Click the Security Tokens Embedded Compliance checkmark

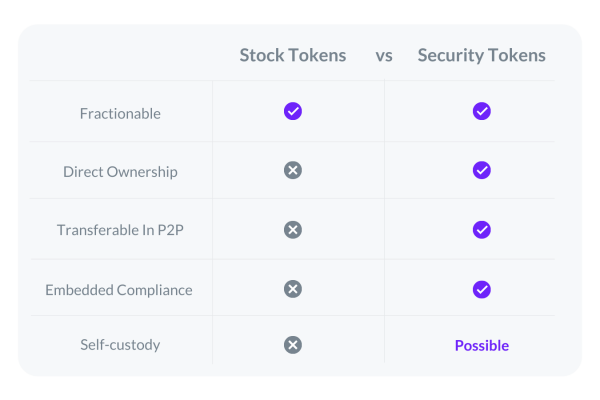[482, 289]
